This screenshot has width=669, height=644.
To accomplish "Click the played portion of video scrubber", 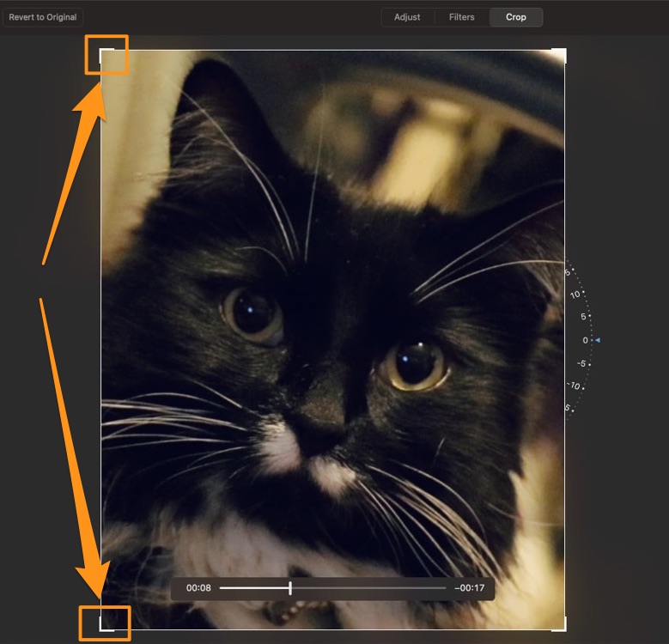I will 254,587.
